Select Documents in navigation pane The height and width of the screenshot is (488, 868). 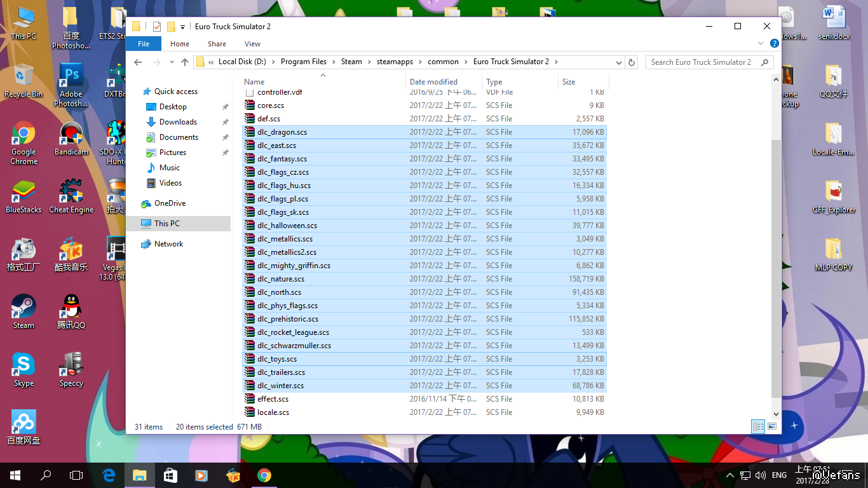[x=179, y=137]
